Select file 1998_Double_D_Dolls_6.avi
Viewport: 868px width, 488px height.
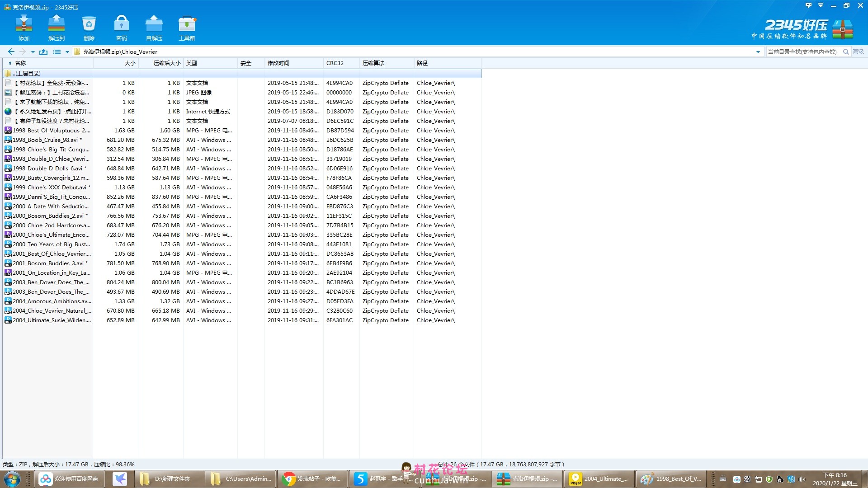click(242, 168)
